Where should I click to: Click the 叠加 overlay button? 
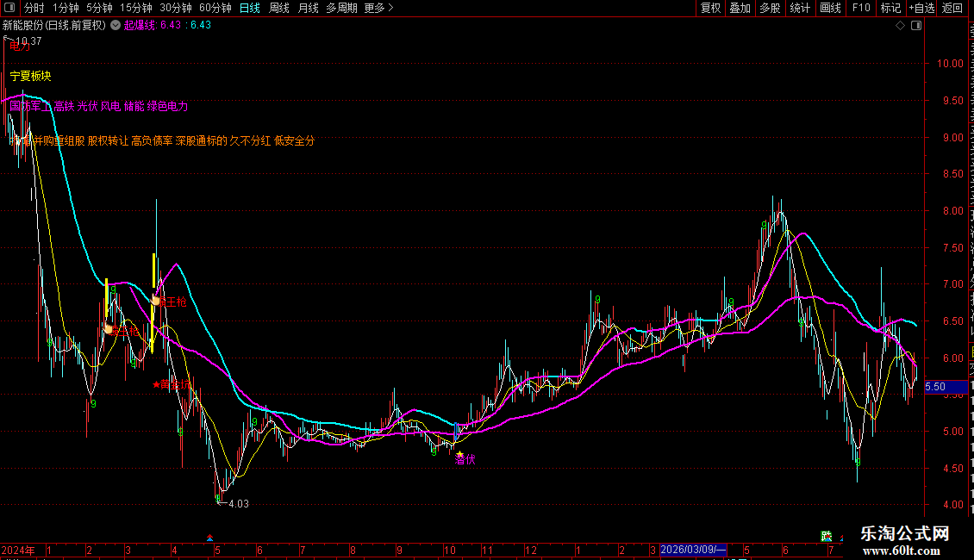[740, 8]
